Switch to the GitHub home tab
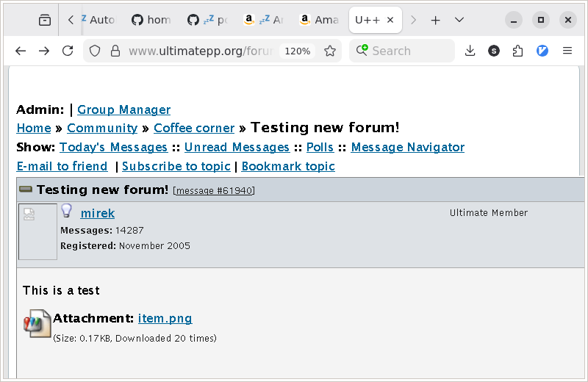The width and height of the screenshot is (588, 382). pyautogui.click(x=151, y=20)
